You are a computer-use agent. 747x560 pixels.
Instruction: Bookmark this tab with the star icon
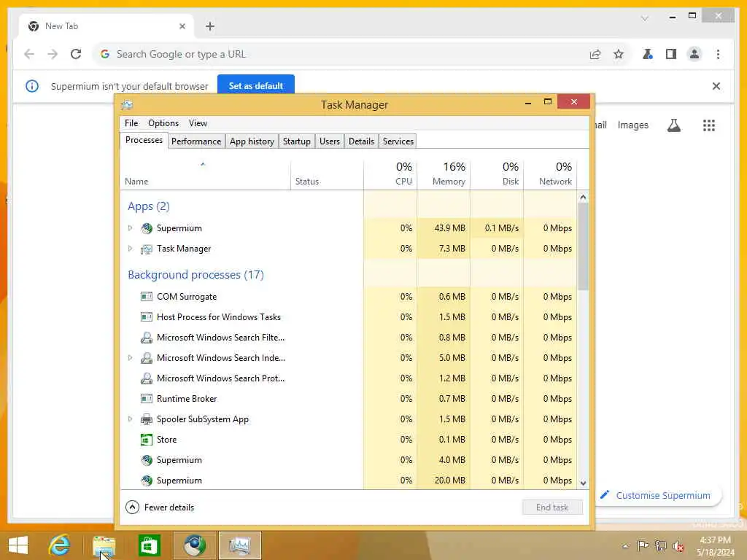coord(619,54)
